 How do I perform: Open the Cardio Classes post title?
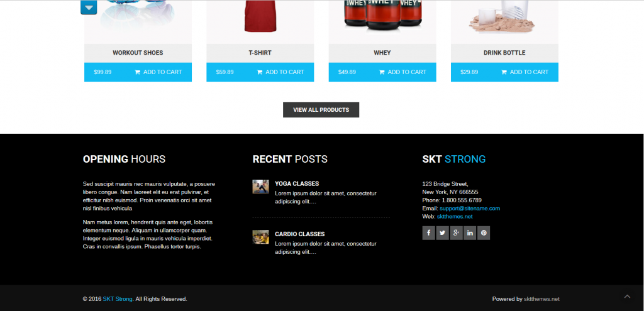pos(300,234)
